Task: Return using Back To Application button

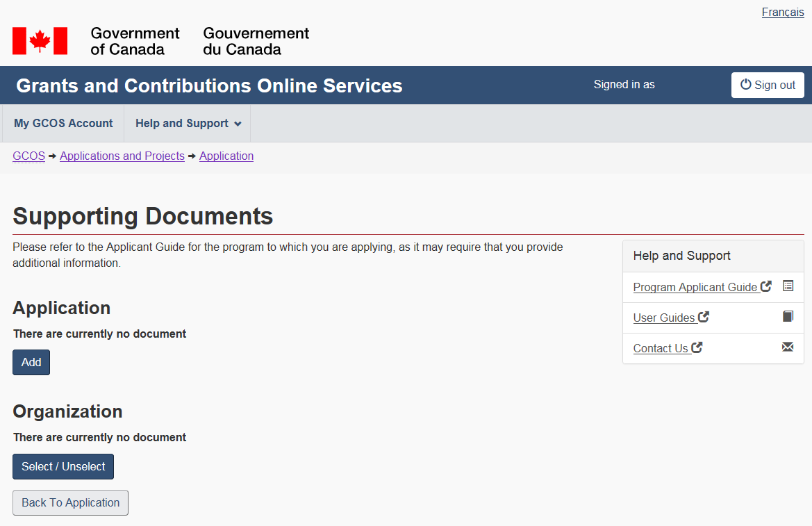Action: (70, 503)
